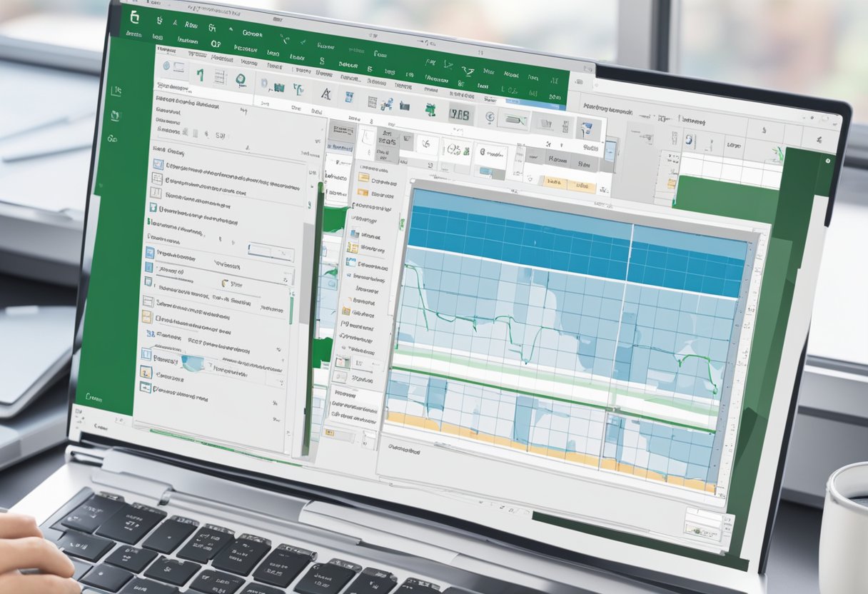Image resolution: width=868 pixels, height=594 pixels.
Task: Click the green down-arrow icon in ribbon
Action: 430,109
